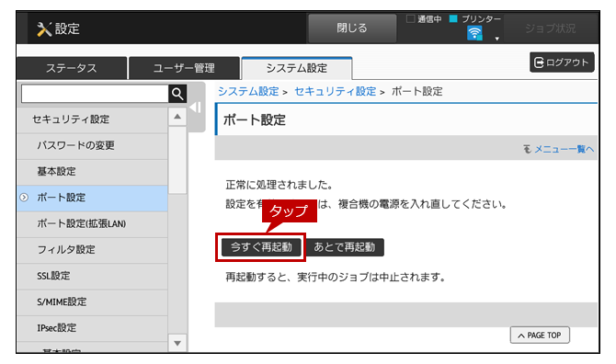Go to メニュー一覧へ link
The width and height of the screenshot is (616, 364).
click(564, 149)
